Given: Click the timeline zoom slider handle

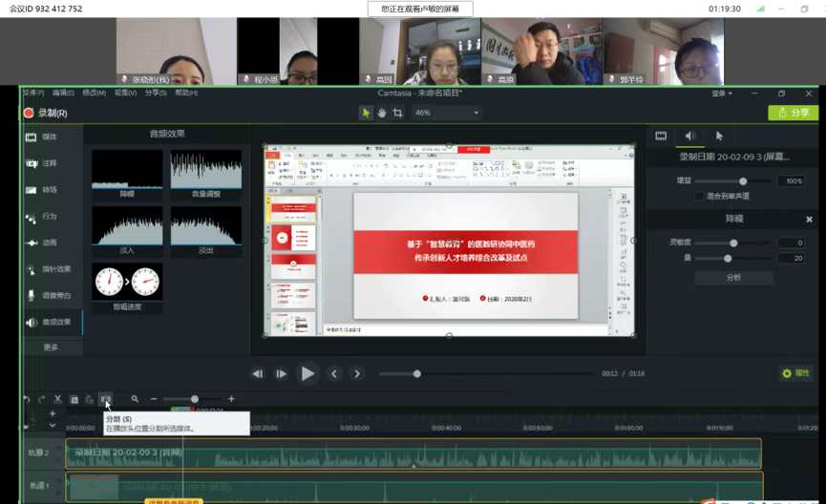Looking at the screenshot, I should tap(195, 399).
